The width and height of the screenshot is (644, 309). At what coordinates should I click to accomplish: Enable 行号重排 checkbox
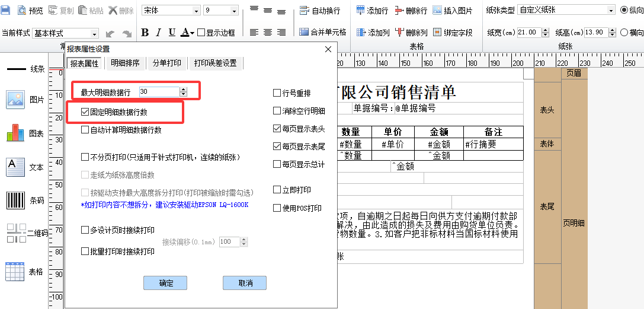click(277, 93)
